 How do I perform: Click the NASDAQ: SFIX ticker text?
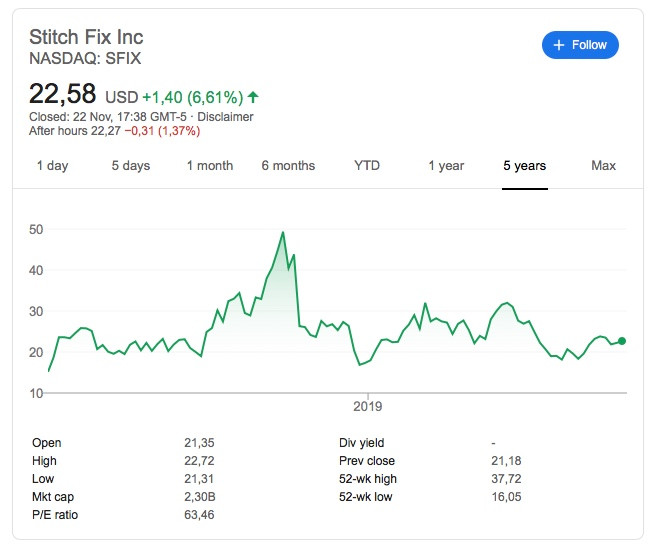(x=85, y=58)
